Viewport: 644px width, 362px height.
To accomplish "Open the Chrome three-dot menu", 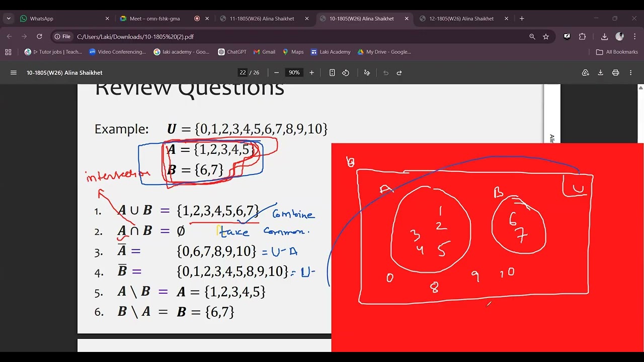I will (x=634, y=37).
